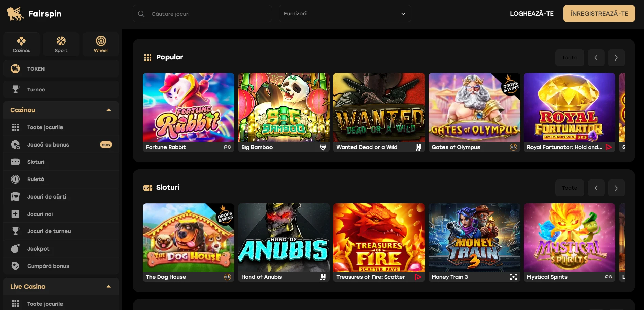Click the Popular section heading

pyautogui.click(x=170, y=57)
